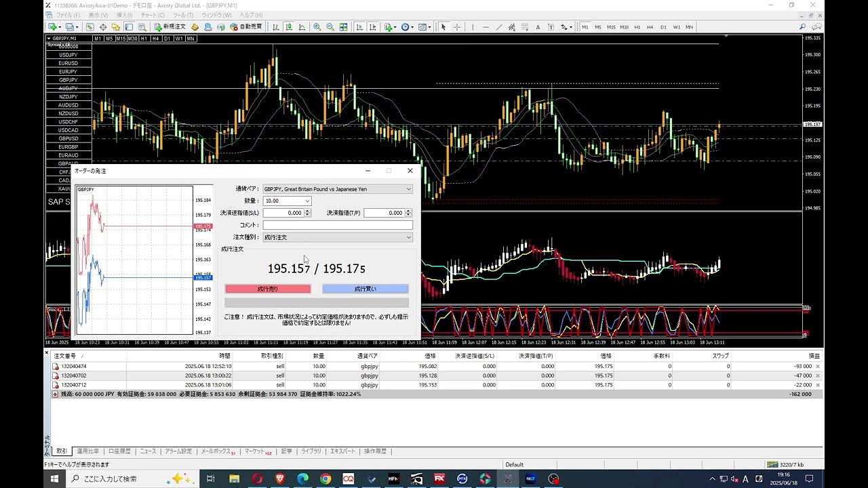Click the blue 成行買い buy button
The image size is (868, 488).
click(x=365, y=289)
